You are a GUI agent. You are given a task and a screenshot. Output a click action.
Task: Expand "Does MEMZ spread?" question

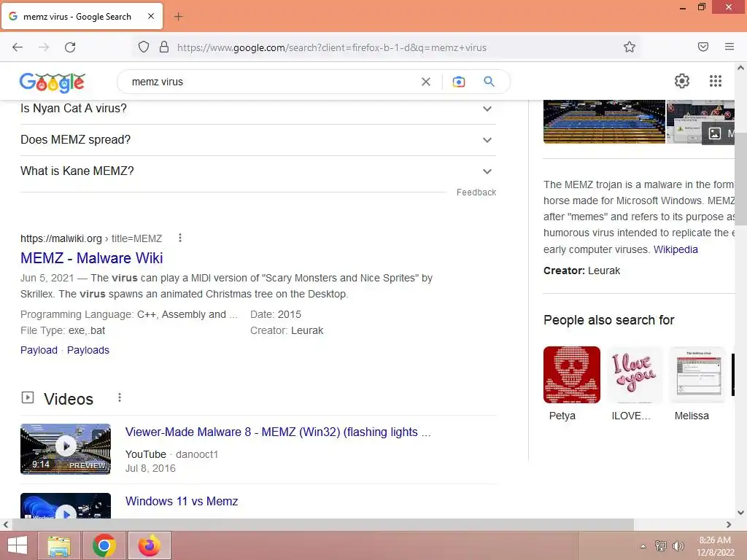(x=258, y=140)
